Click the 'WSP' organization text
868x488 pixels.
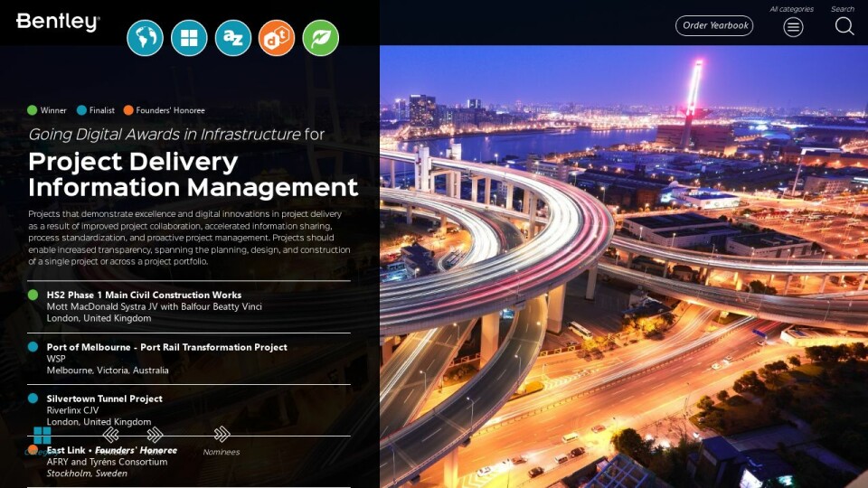coord(56,359)
